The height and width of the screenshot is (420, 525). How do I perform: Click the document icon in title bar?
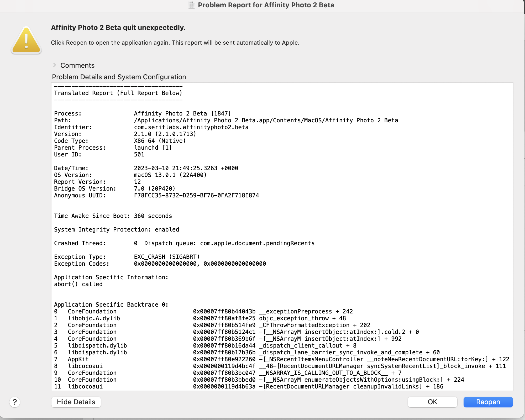click(x=192, y=5)
